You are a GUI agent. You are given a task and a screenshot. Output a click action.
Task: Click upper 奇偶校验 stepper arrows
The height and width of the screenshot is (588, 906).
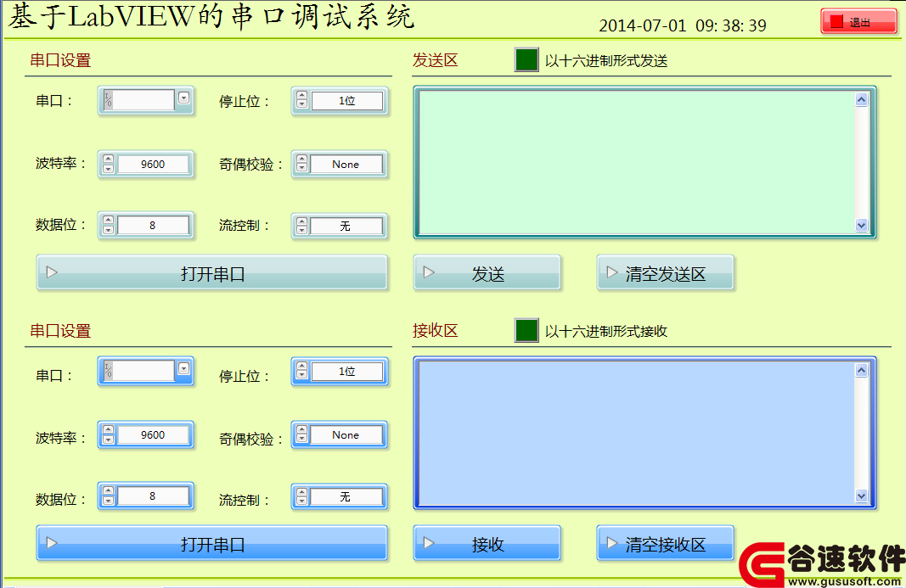tap(301, 164)
